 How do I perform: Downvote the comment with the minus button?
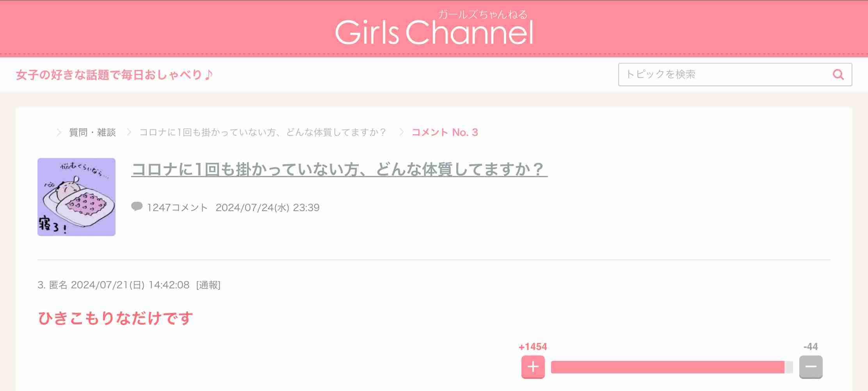[x=811, y=367]
